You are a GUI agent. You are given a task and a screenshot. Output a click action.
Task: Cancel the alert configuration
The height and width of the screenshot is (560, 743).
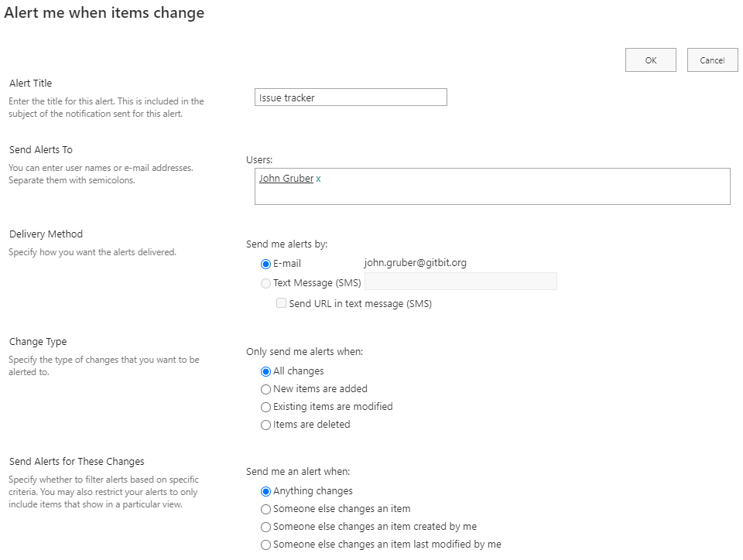click(712, 60)
